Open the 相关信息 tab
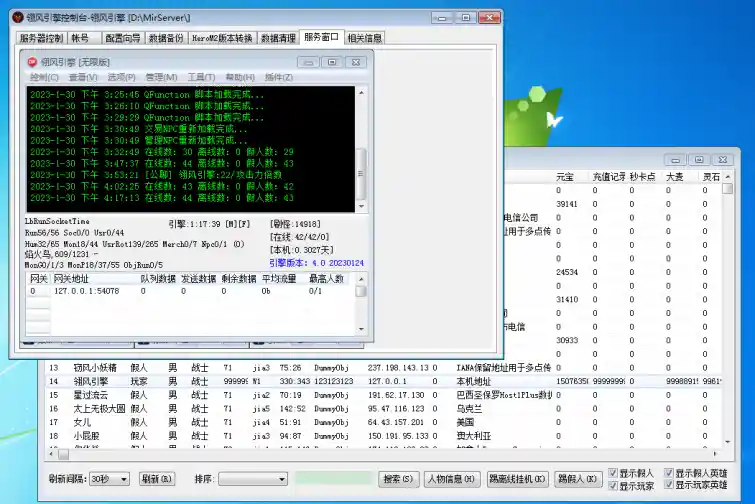This screenshot has width=755, height=504. tap(364, 38)
